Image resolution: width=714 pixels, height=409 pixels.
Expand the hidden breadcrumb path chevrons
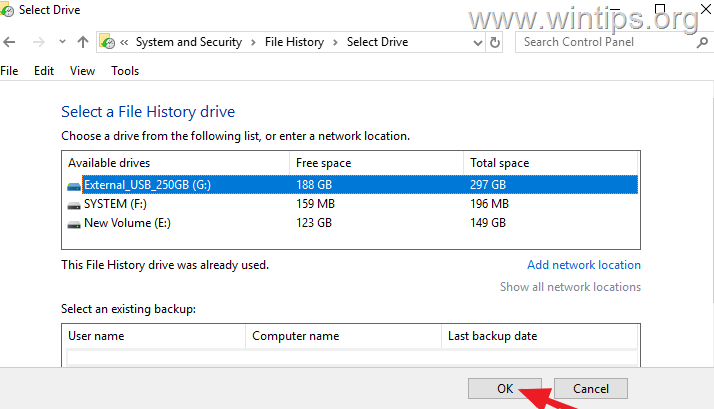tap(124, 42)
